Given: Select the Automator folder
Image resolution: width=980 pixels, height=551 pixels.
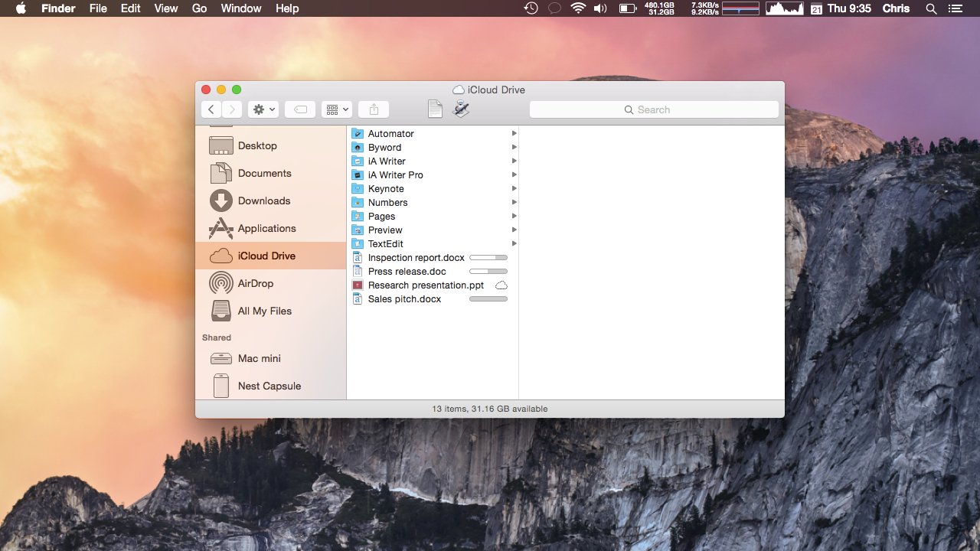Looking at the screenshot, I should point(433,133).
